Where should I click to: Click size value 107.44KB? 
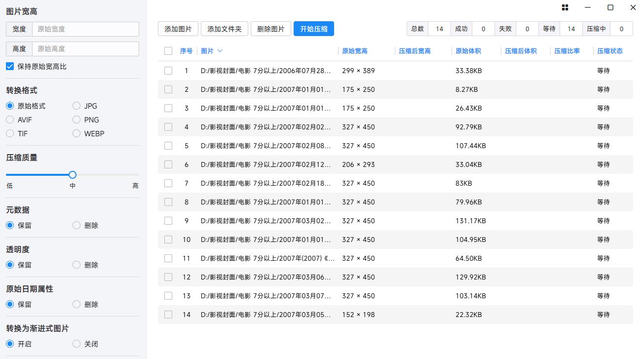[x=471, y=146]
